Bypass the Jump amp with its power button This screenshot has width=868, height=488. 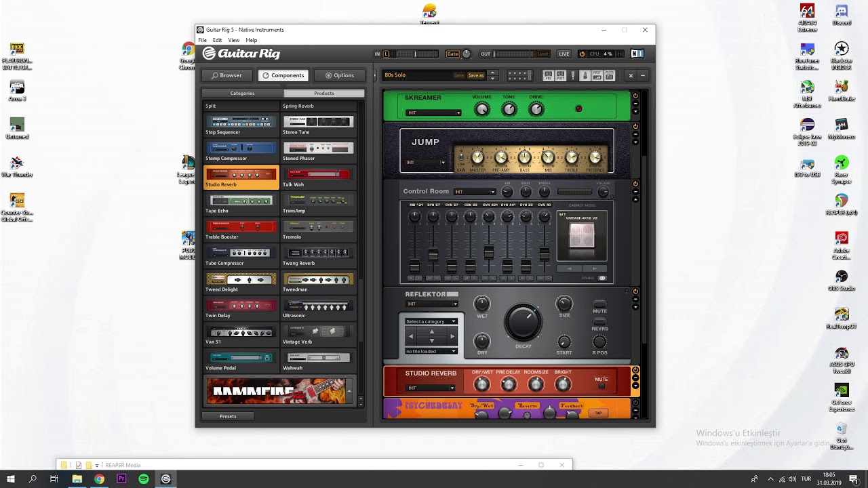pos(635,126)
